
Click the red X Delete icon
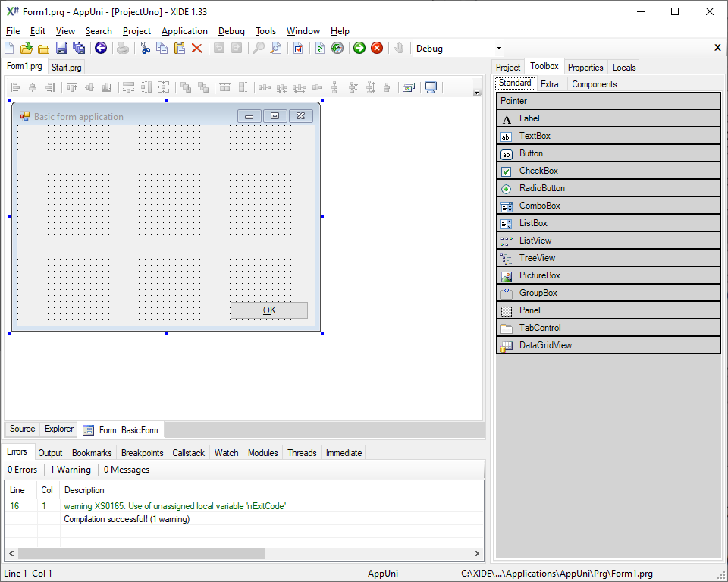(x=197, y=48)
